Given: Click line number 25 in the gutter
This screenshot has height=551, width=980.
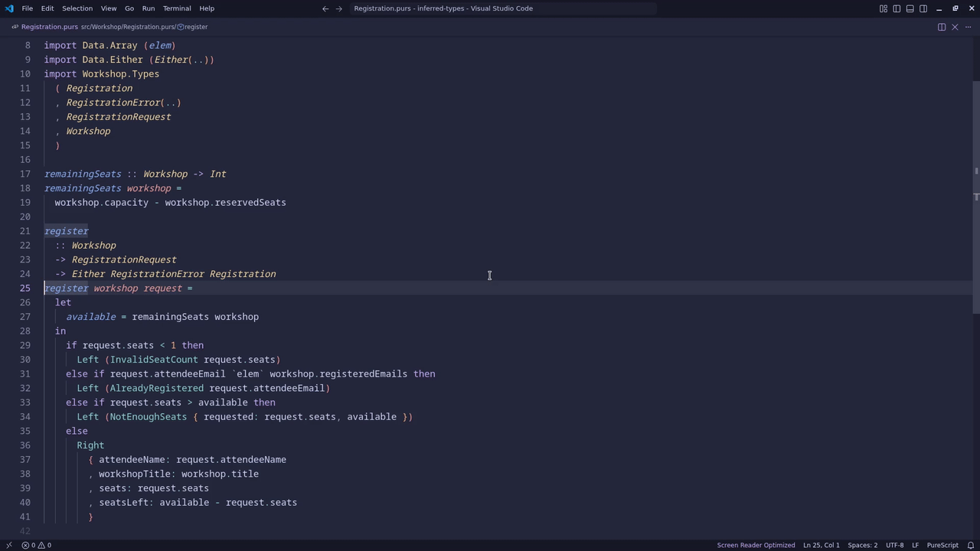Looking at the screenshot, I should [25, 288].
